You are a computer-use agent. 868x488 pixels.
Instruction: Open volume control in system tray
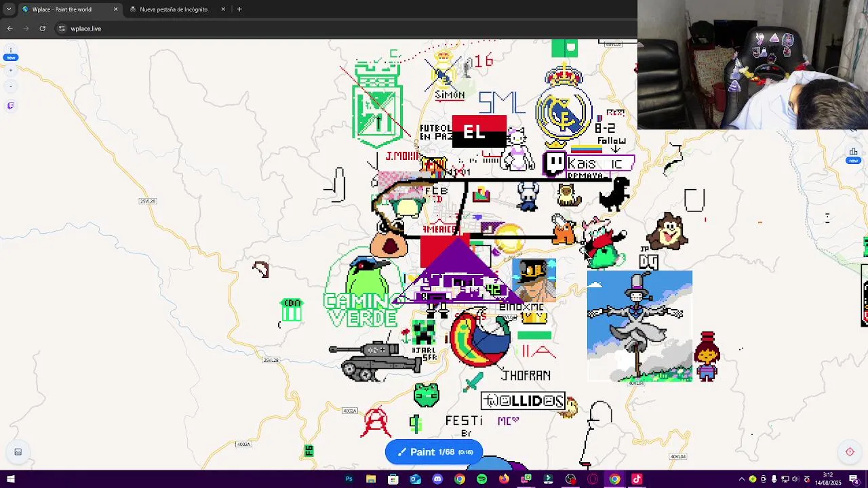(x=795, y=479)
